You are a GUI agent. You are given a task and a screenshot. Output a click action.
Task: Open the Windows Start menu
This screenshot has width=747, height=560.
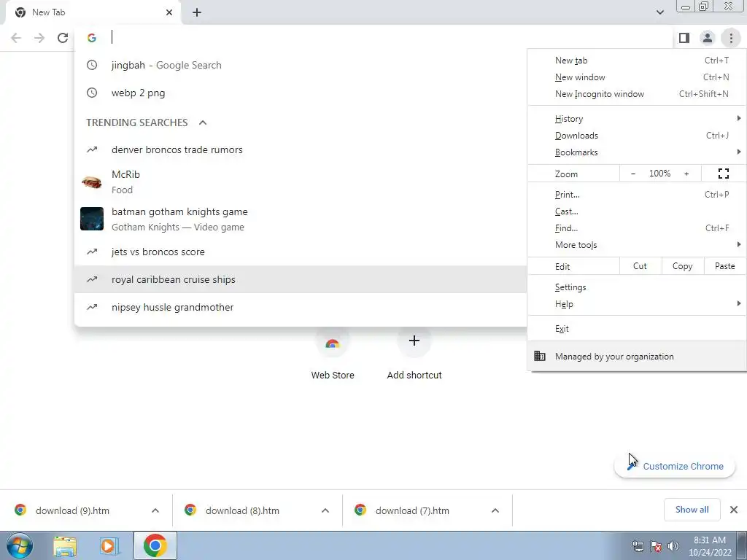20,545
